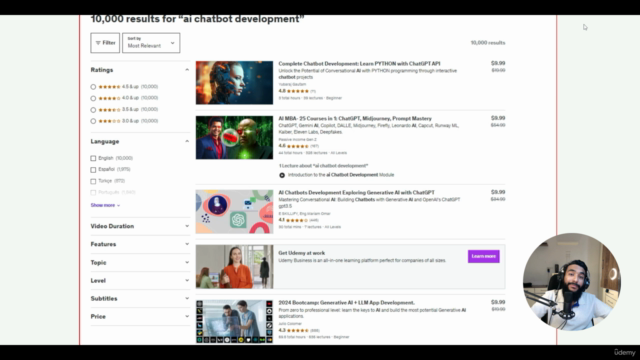The width and height of the screenshot is (640, 360).
Task: Click Get Udemy at work banner image
Action: click(x=234, y=267)
